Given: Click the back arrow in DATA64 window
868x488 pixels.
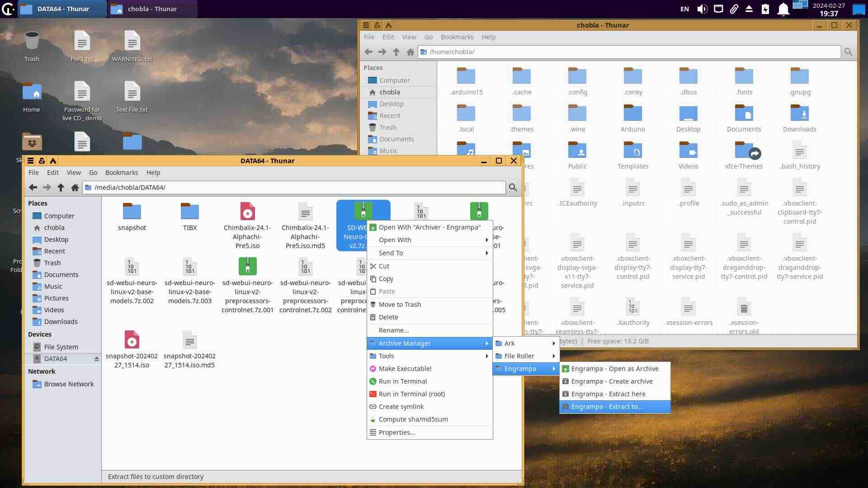Looking at the screenshot, I should click(33, 188).
